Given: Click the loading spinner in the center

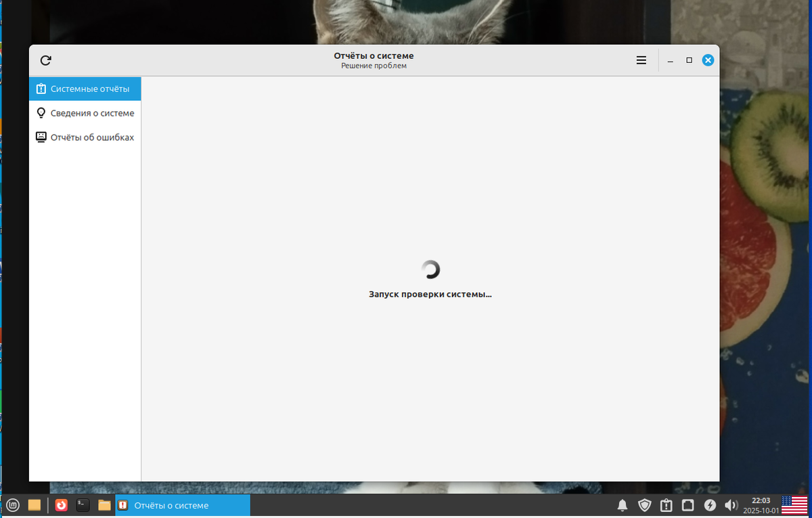Looking at the screenshot, I should pyautogui.click(x=430, y=269).
